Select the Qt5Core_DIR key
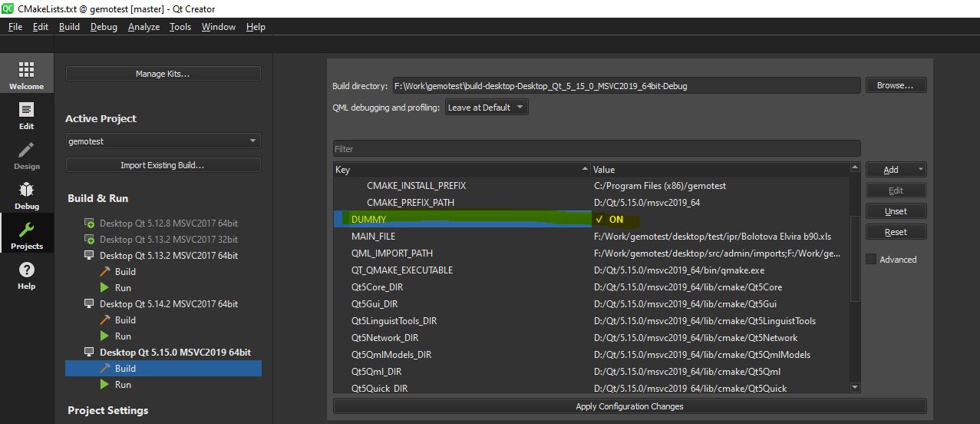The image size is (980, 424). pos(377,287)
